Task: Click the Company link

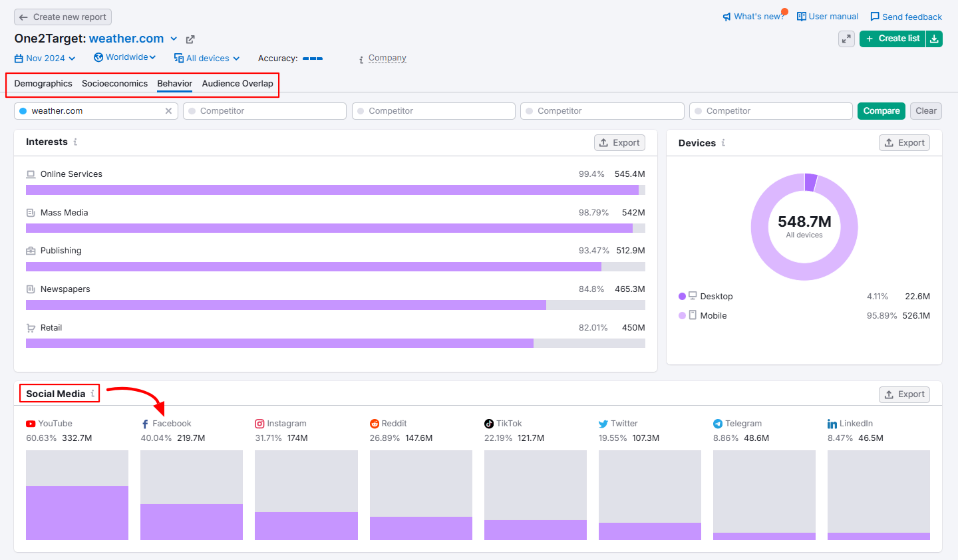Action: 387,58
